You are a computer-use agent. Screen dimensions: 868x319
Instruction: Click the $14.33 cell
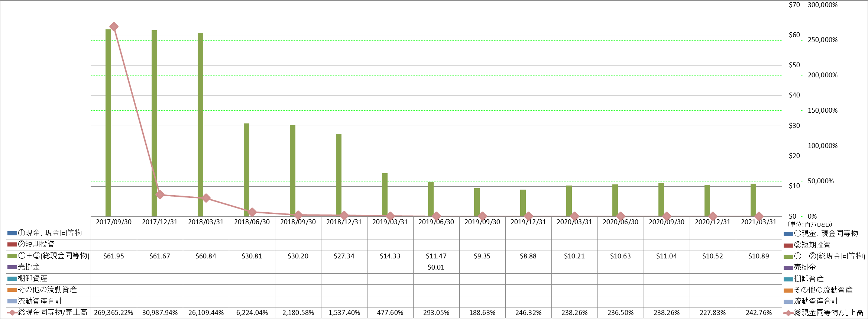point(390,256)
